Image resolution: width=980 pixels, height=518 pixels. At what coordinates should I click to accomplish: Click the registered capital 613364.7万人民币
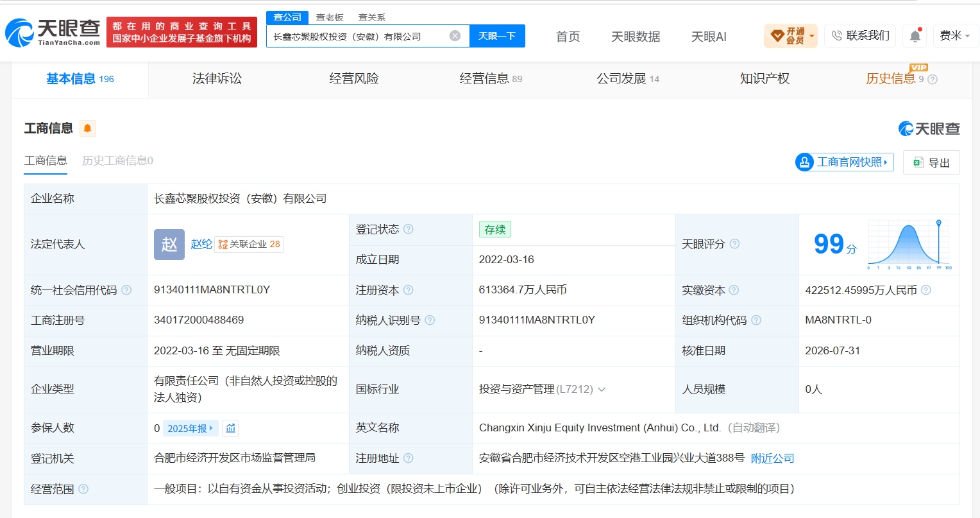(x=523, y=290)
